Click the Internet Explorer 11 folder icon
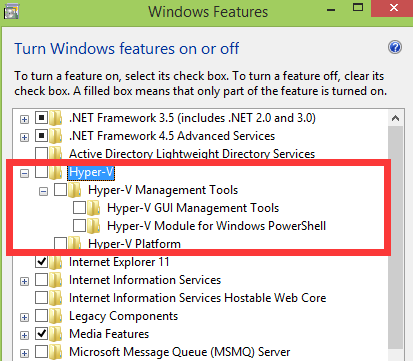 pyautogui.click(x=56, y=262)
